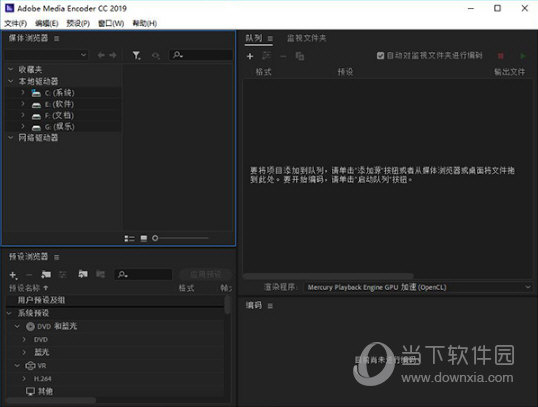Image resolution: width=538 pixels, height=407 pixels.
Task: Expand the DVD preset subgroup
Action: click(x=24, y=339)
